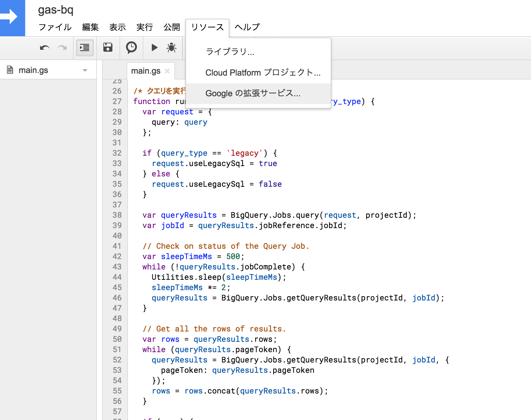Click 'var request' on line 28
This screenshot has height=420, width=531.
[168, 112]
